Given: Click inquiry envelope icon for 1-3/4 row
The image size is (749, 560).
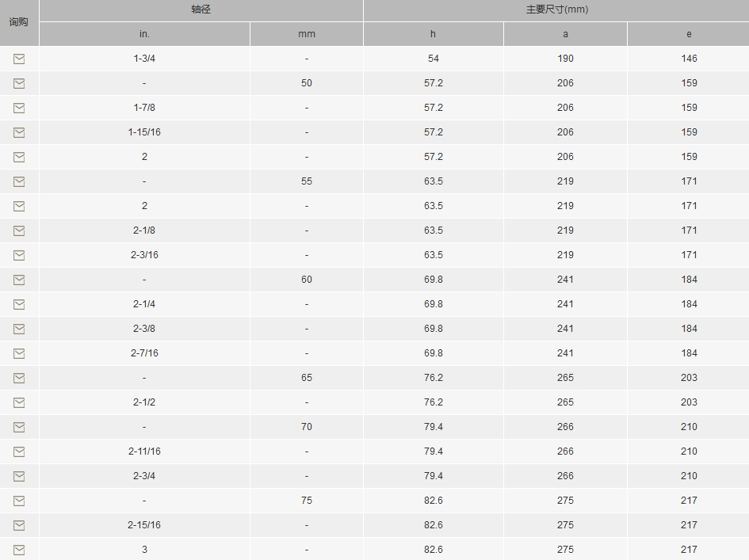Looking at the screenshot, I should coord(19,59).
